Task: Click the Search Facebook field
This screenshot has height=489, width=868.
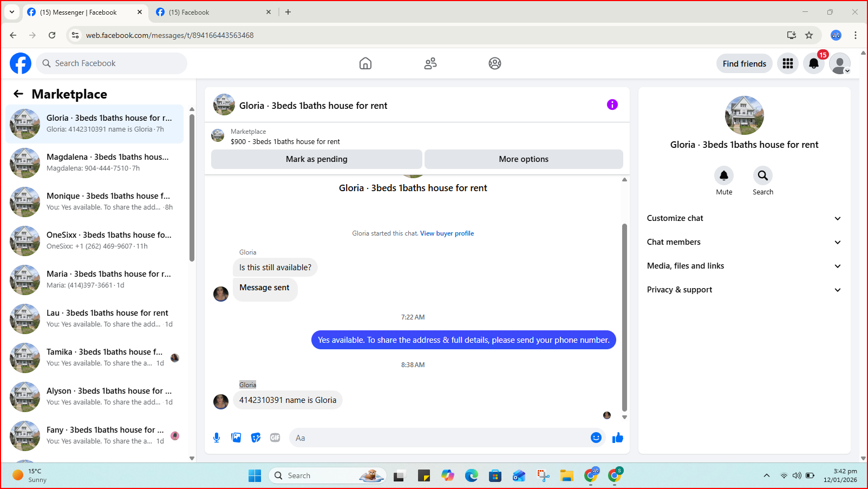Action: [x=112, y=63]
